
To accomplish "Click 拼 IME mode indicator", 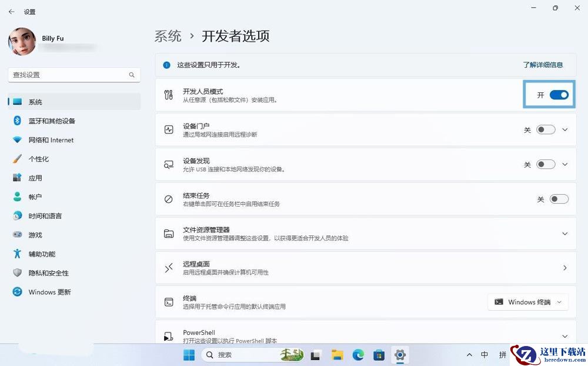I will pyautogui.click(x=503, y=355).
